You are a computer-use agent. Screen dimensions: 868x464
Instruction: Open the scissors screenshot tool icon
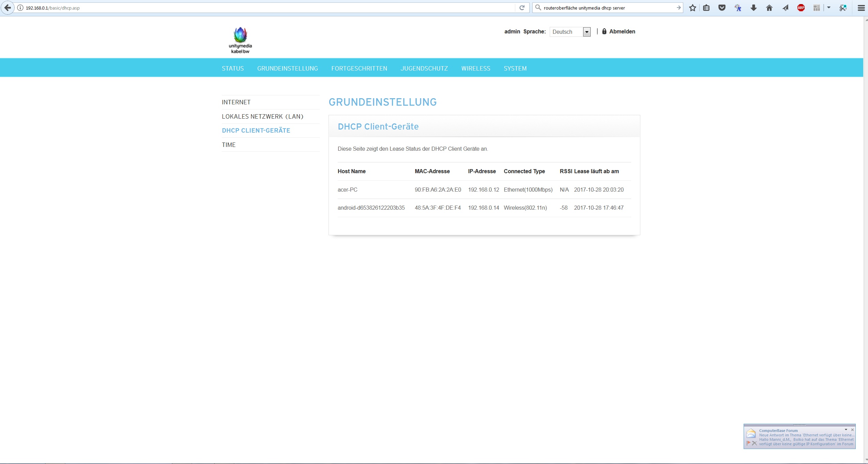843,8
